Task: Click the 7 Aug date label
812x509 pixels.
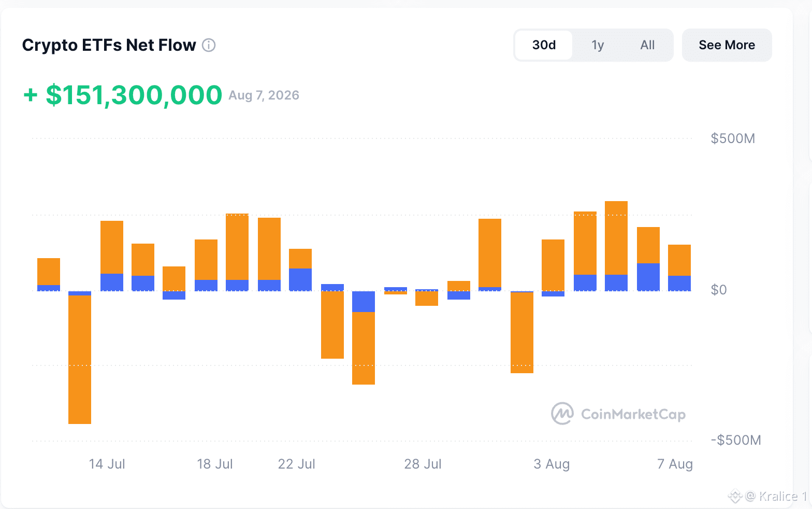Action: (675, 464)
